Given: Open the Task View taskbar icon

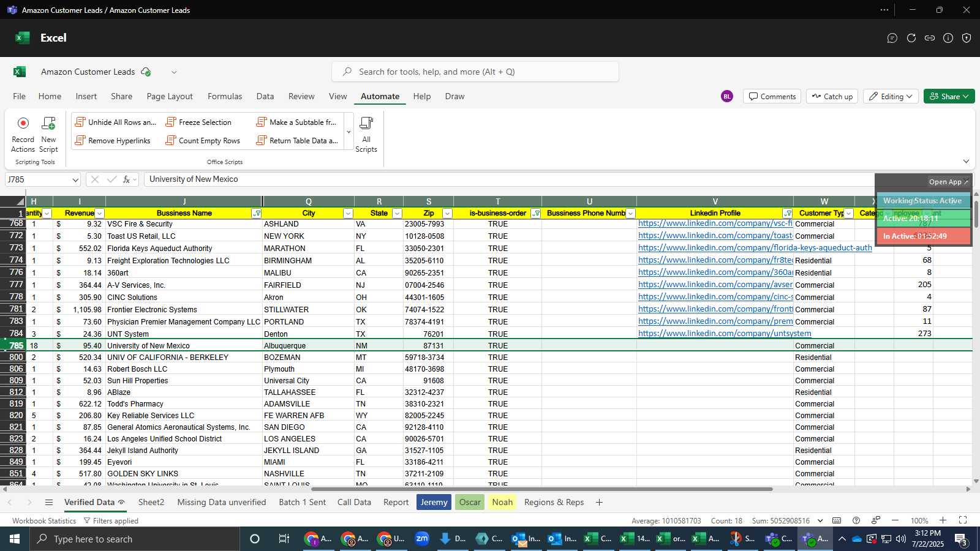Looking at the screenshot, I should [x=284, y=539].
